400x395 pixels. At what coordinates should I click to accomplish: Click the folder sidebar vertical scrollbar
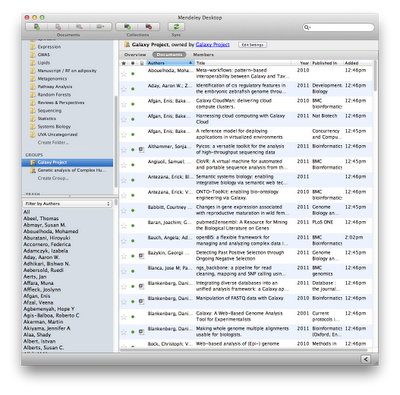(x=116, y=142)
